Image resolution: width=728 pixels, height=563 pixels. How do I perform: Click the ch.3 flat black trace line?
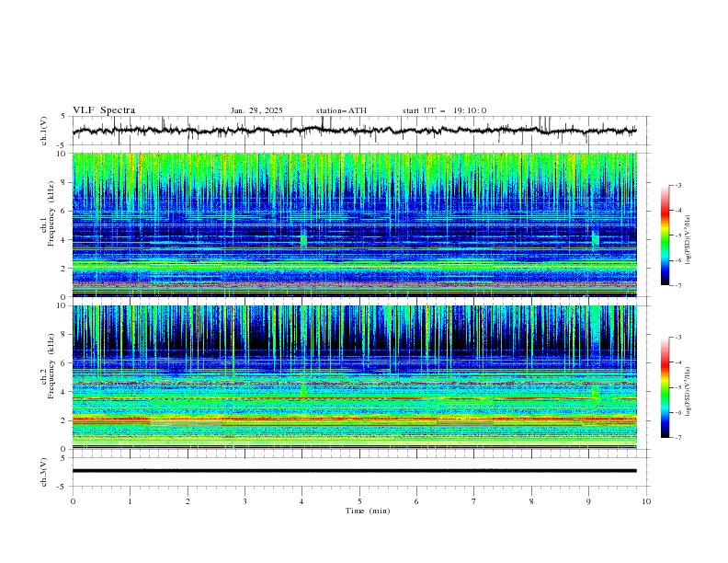[354, 471]
